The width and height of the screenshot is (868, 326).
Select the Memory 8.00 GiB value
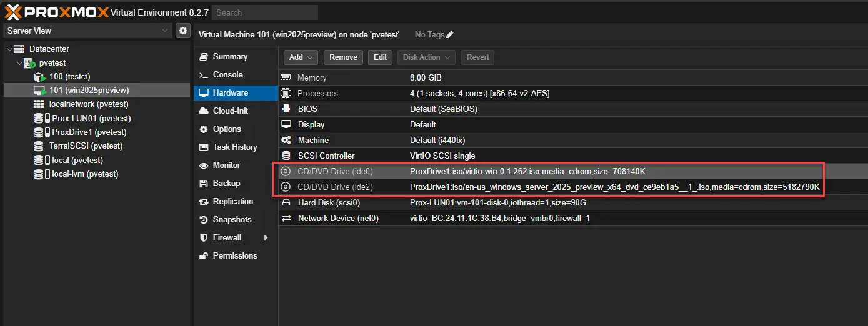tap(426, 77)
